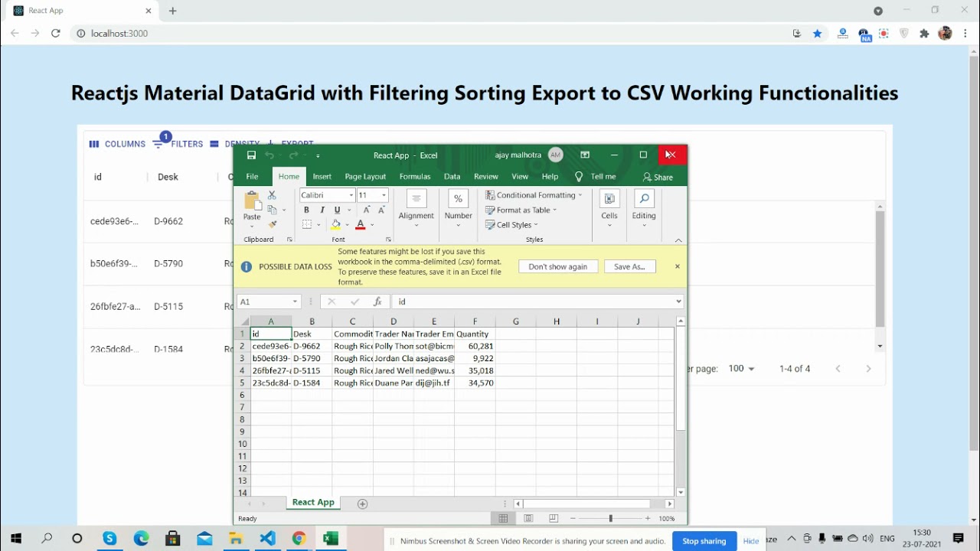Switch to Page Layout view icon
This screenshot has width=980, height=551.
[x=528, y=519]
